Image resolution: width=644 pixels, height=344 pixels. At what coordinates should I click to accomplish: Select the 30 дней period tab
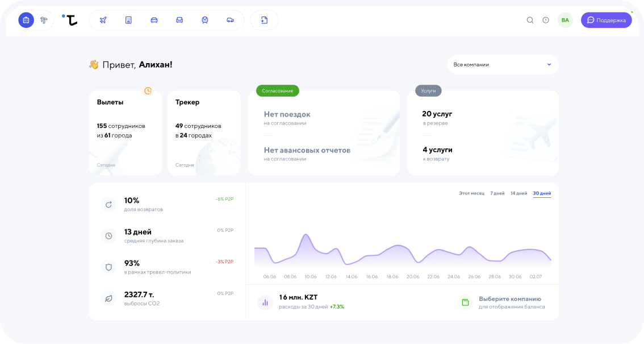point(542,193)
